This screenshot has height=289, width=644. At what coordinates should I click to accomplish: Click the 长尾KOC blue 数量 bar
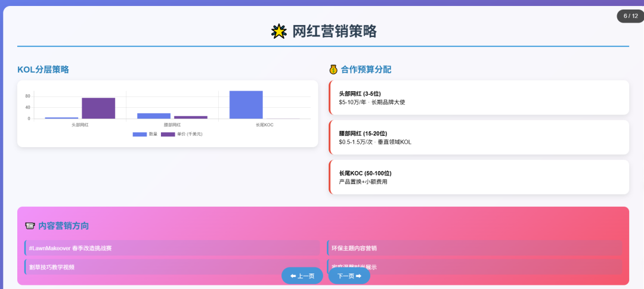(x=246, y=105)
